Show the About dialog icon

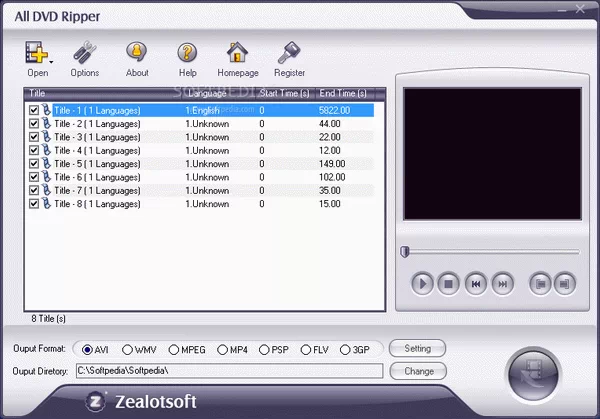click(x=137, y=52)
